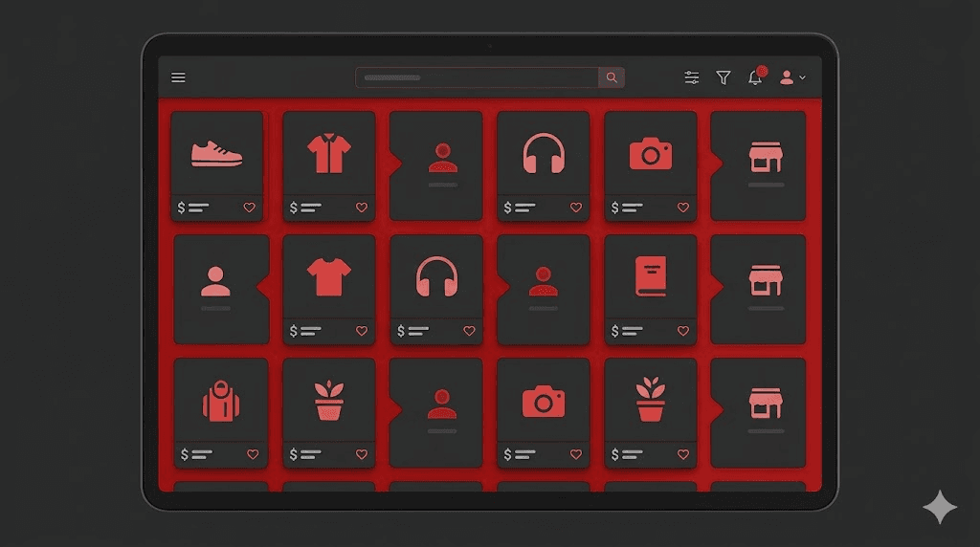980x547 pixels.
Task: Toggle the heart on the collared shirt card
Action: [x=362, y=208]
